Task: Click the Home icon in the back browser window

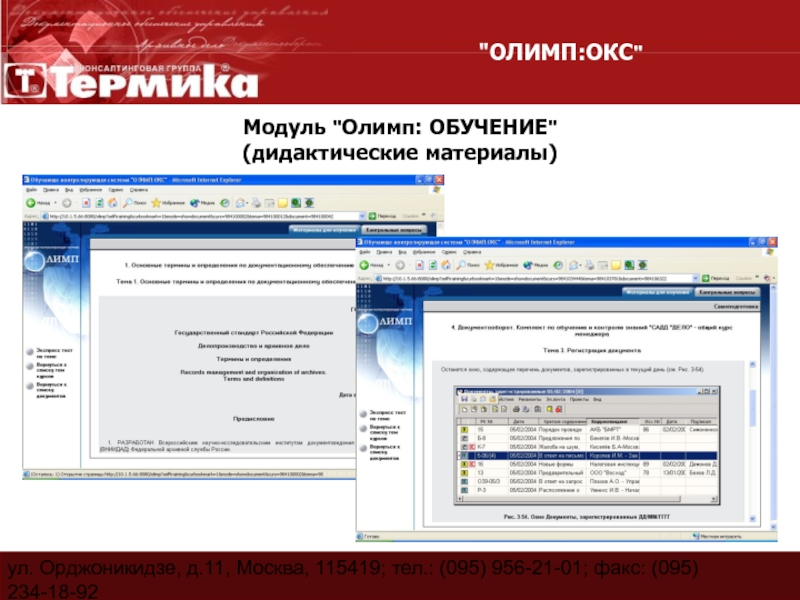Action: (x=113, y=203)
